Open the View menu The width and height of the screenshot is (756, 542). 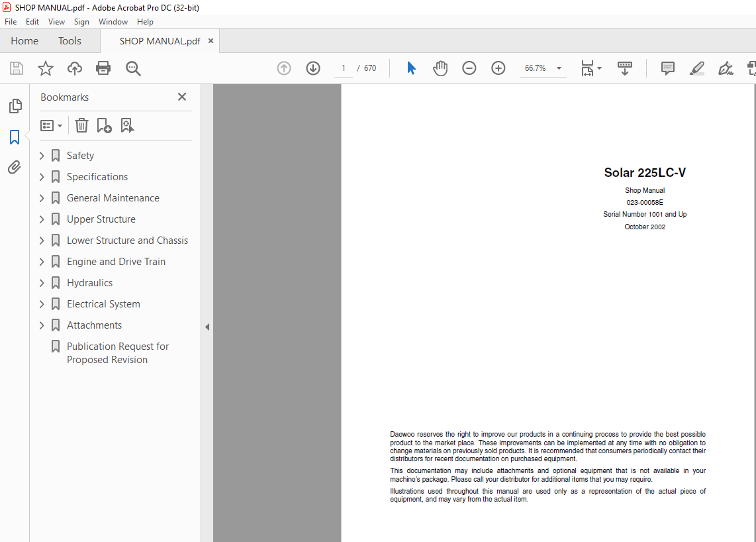click(x=56, y=22)
